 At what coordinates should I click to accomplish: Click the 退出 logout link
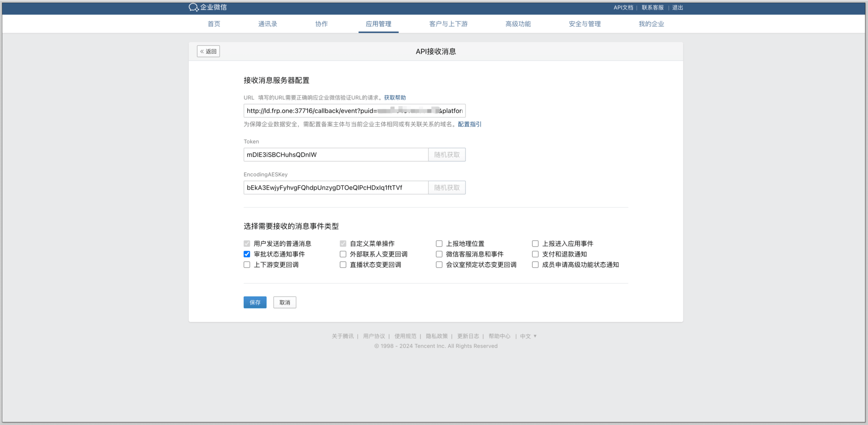tap(677, 7)
